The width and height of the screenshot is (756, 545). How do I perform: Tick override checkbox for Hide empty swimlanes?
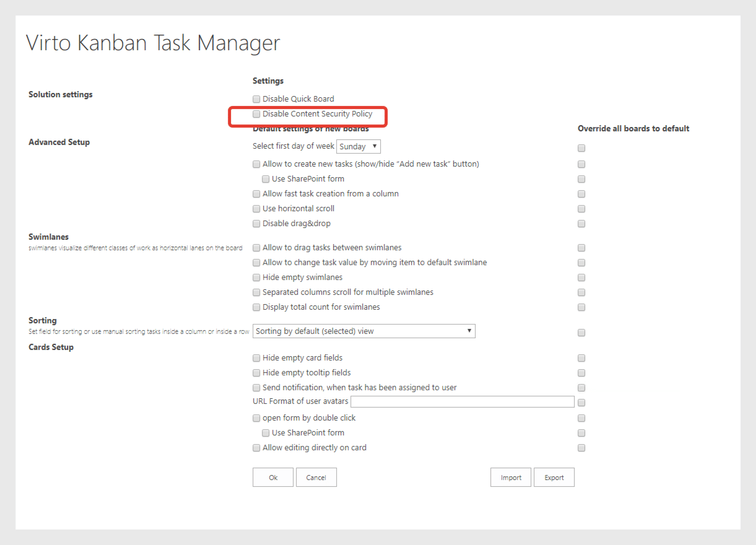(x=581, y=278)
